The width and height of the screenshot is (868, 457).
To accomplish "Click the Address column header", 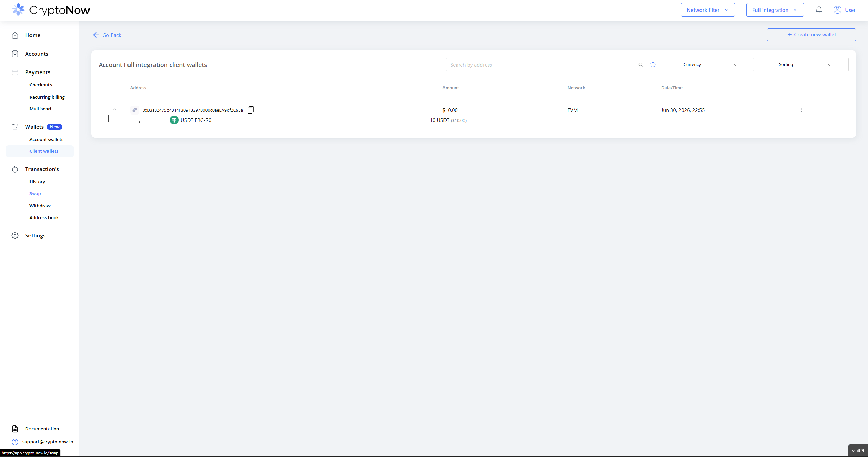I will tap(138, 88).
